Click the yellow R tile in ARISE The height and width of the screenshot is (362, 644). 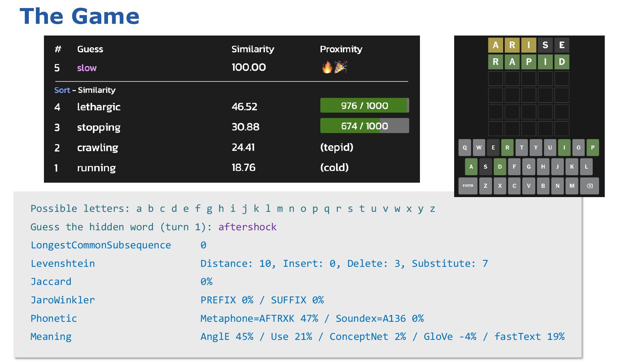point(512,45)
